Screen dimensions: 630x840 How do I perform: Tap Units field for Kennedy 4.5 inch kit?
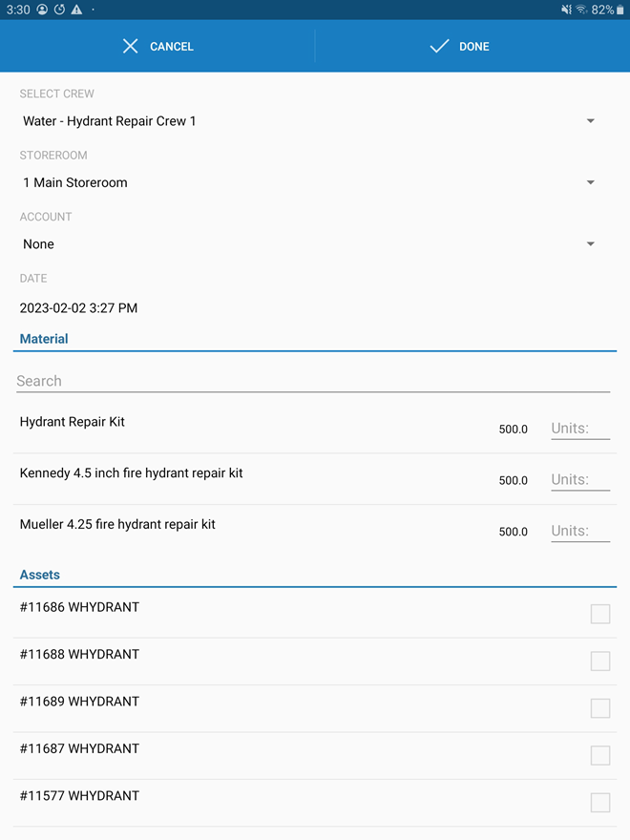[x=580, y=480]
